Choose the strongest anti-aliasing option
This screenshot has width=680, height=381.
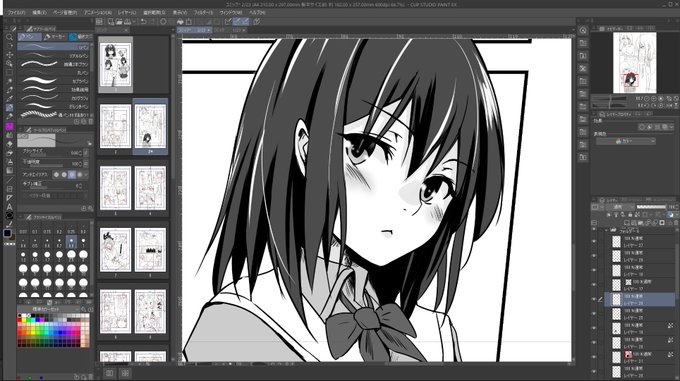[80, 174]
